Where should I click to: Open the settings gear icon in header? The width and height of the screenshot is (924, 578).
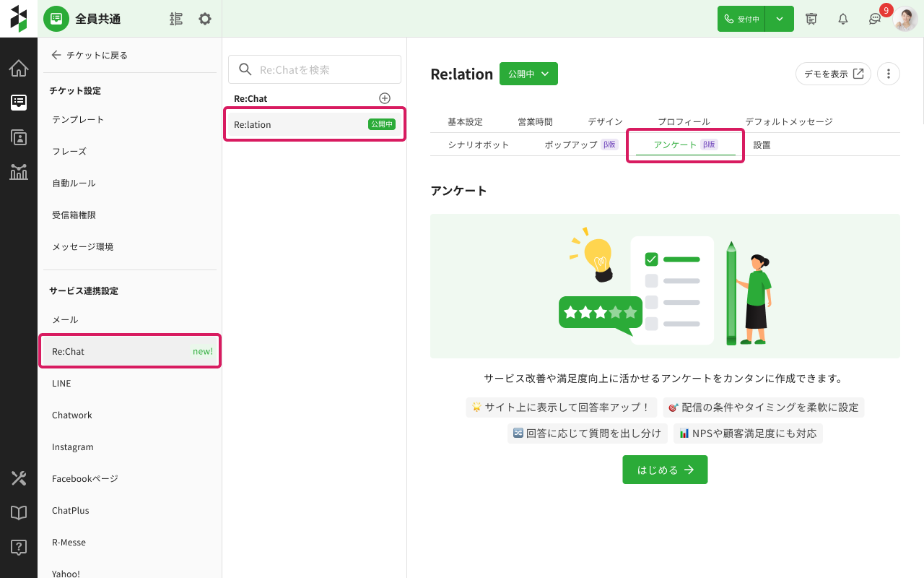click(205, 19)
